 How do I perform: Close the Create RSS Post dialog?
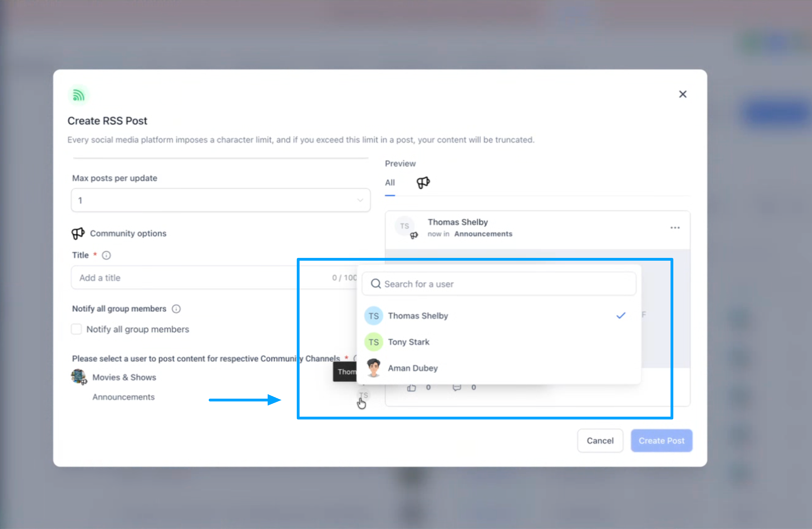[x=682, y=94]
